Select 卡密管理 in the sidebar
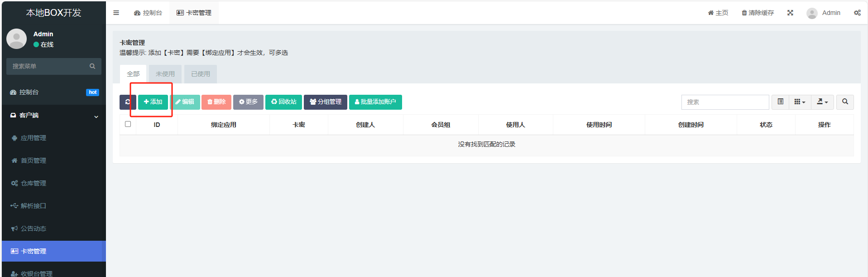The height and width of the screenshot is (277, 868). click(54, 251)
